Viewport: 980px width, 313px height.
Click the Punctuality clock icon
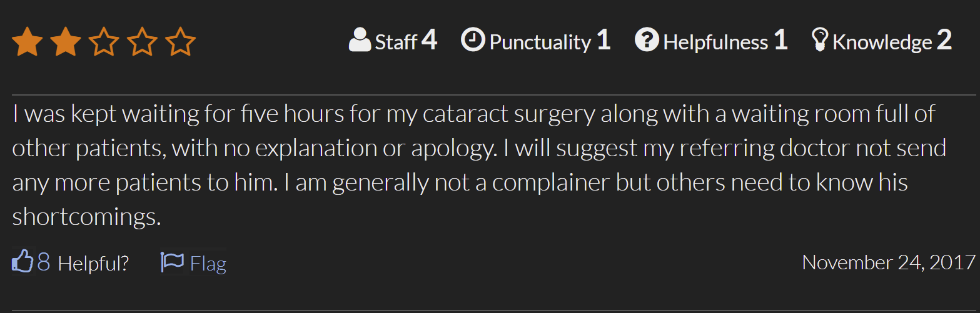click(473, 41)
